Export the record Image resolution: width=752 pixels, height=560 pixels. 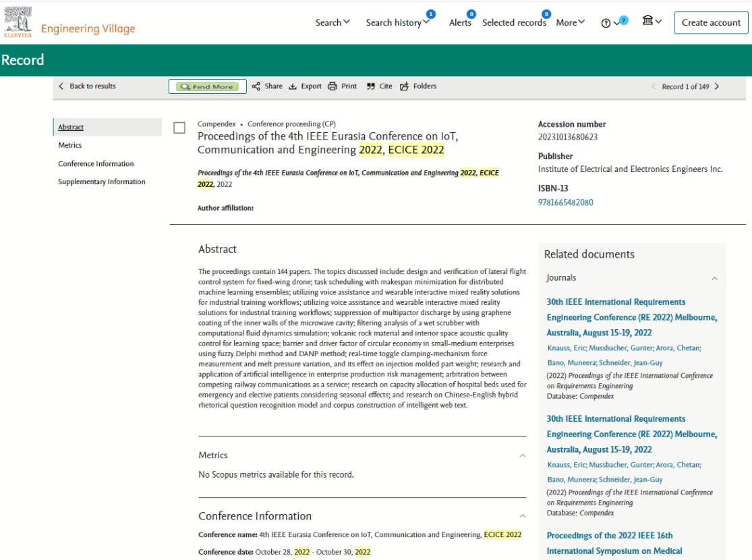305,86
